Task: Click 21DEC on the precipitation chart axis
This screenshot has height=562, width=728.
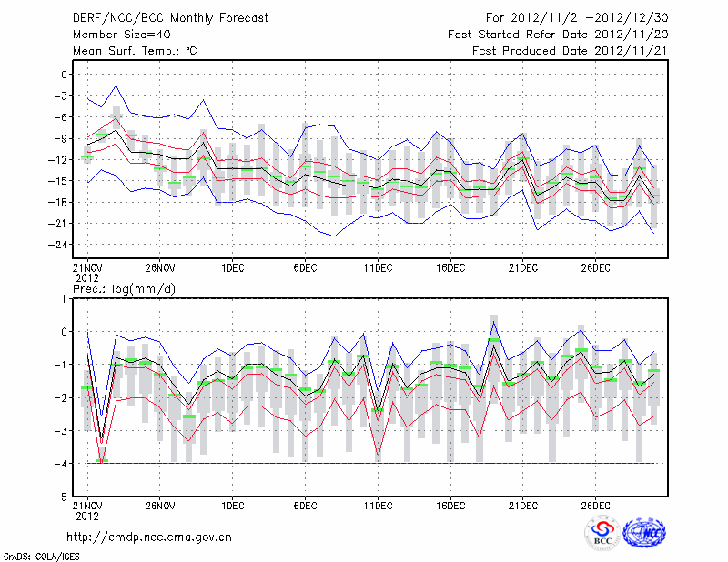Action: [x=523, y=506]
